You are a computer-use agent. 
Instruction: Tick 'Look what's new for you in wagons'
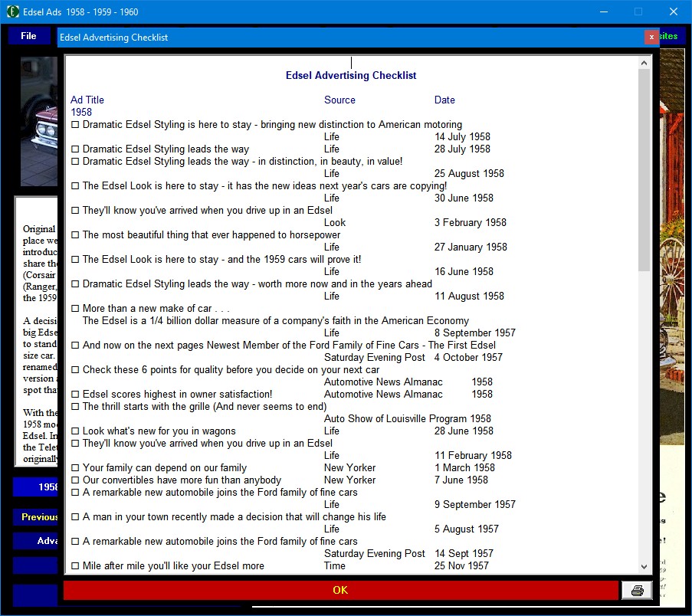pos(75,431)
